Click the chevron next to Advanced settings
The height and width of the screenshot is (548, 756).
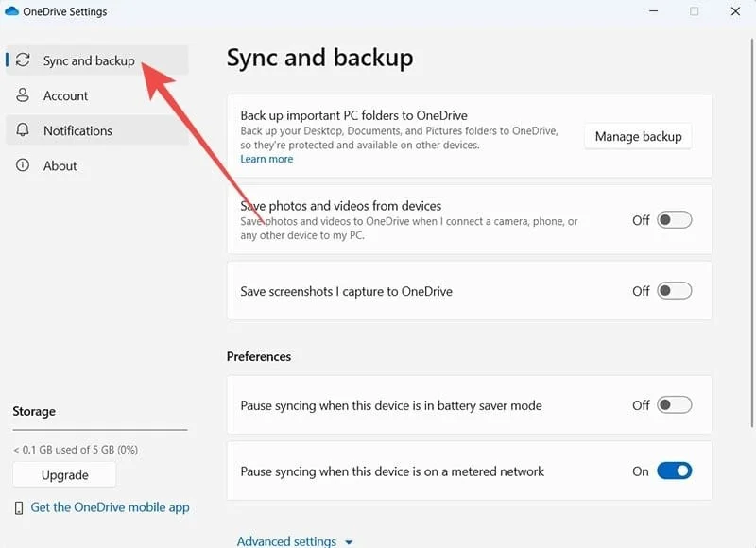point(349,542)
